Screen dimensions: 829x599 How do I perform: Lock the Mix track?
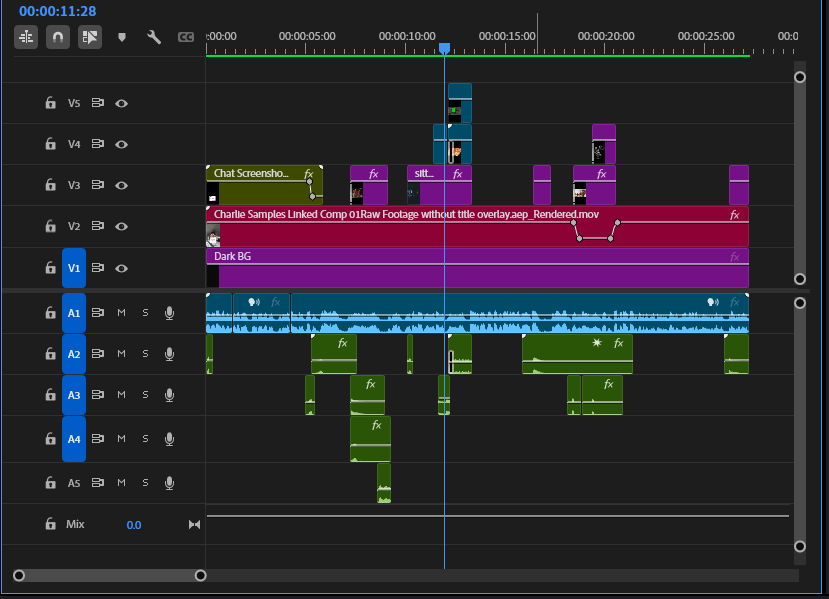50,524
